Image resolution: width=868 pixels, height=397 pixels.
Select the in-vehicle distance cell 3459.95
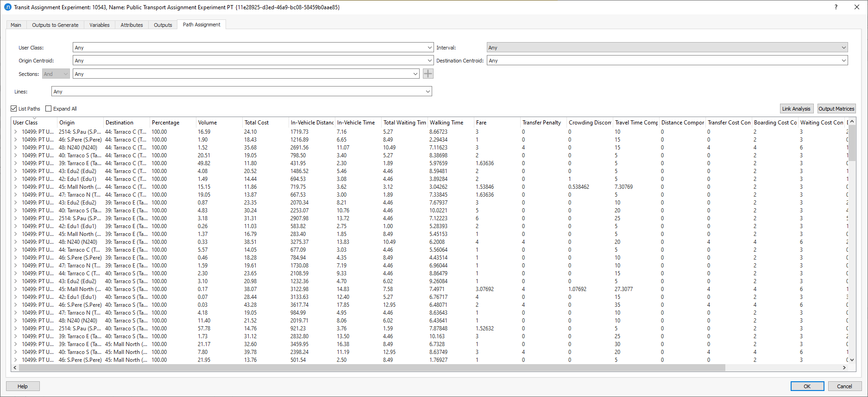(300, 344)
